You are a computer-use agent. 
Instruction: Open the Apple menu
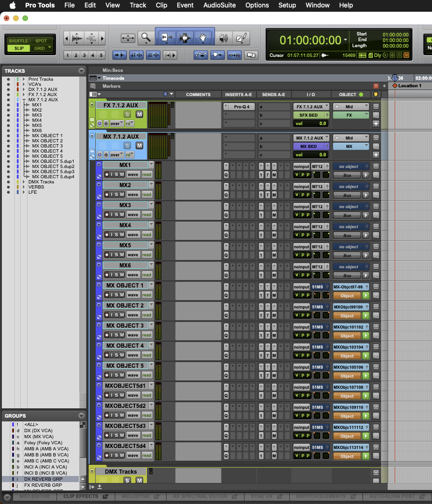tap(13, 5)
